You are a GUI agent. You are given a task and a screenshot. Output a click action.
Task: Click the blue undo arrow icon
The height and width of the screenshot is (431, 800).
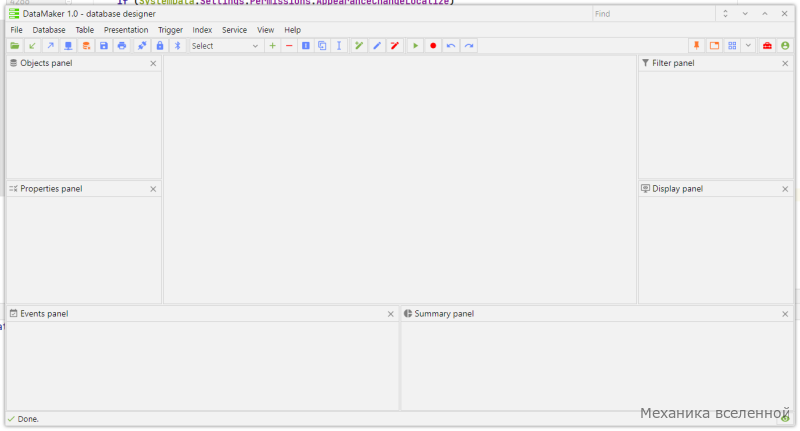coord(451,46)
